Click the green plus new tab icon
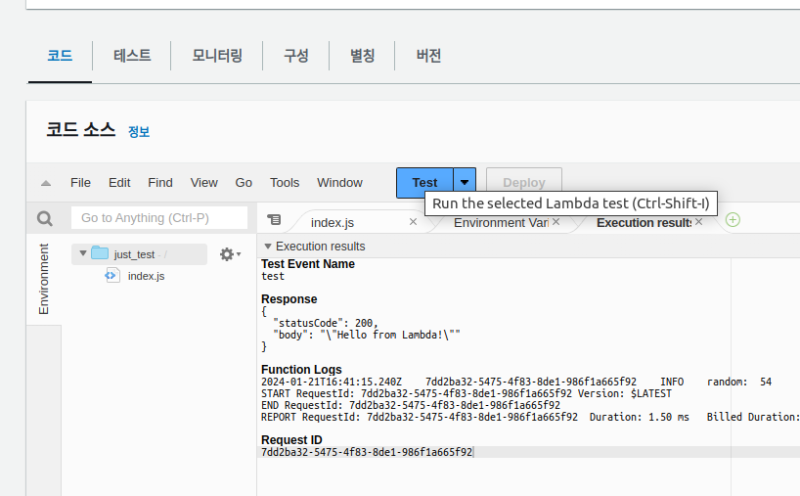The image size is (800, 496). tap(733, 220)
